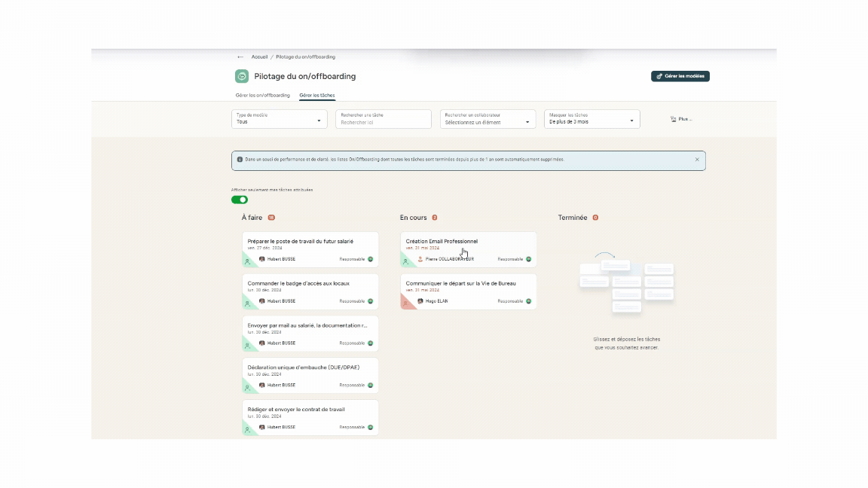Click the back arrow beside Accueil breadcrumb
The image size is (868, 488).
(240, 57)
